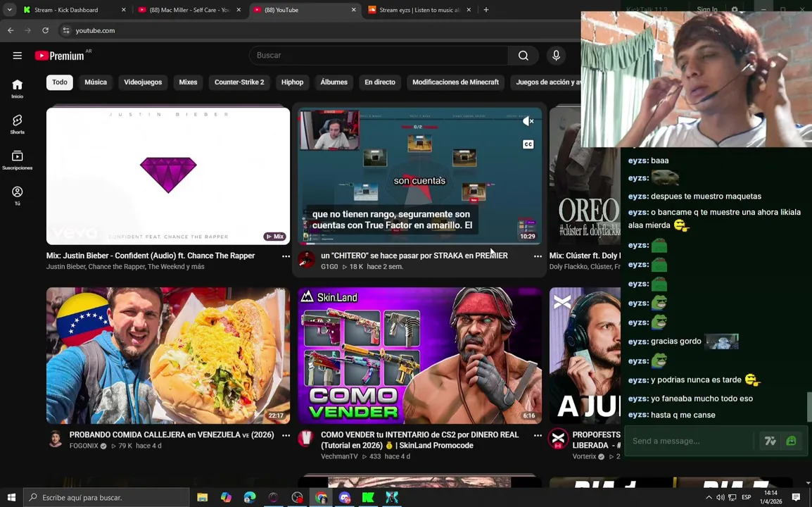Select the Música filter chip
812x507 pixels.
pos(96,82)
